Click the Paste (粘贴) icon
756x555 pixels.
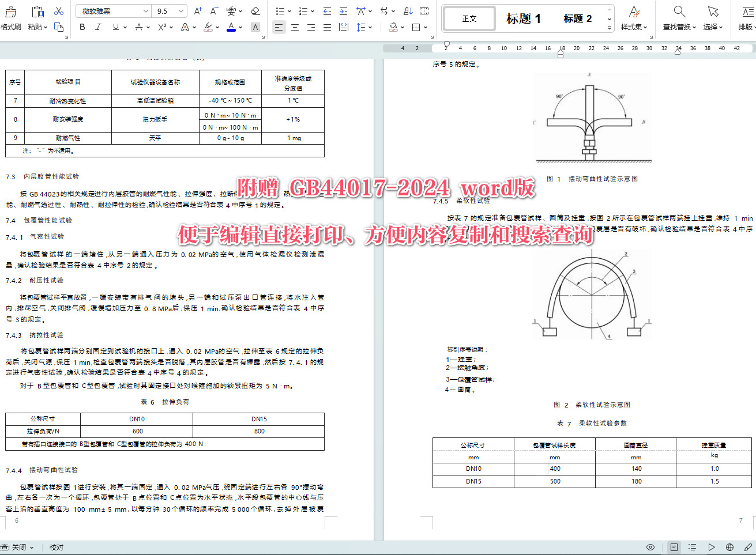(37, 10)
